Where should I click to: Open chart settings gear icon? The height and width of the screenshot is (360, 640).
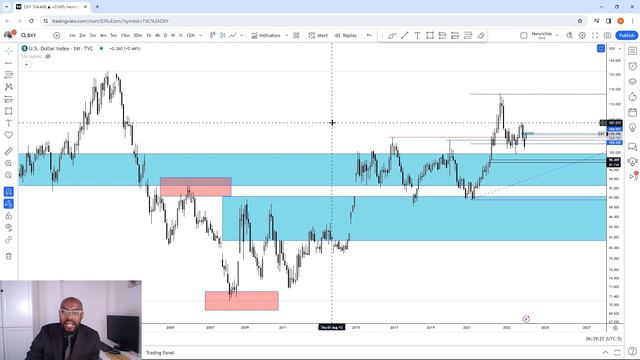pos(582,36)
